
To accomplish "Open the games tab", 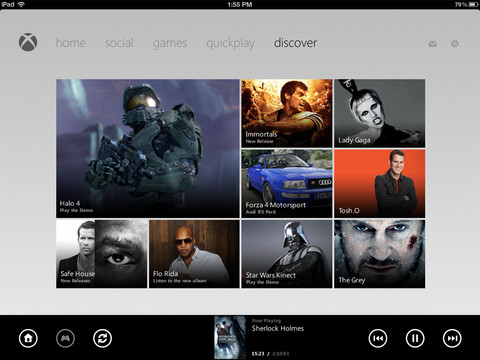I will pyautogui.click(x=170, y=43).
